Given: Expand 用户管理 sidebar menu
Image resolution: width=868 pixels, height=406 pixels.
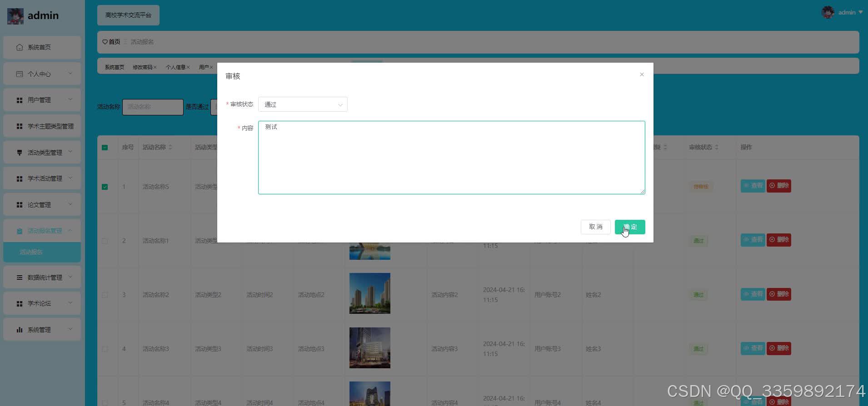Looking at the screenshot, I should point(42,100).
